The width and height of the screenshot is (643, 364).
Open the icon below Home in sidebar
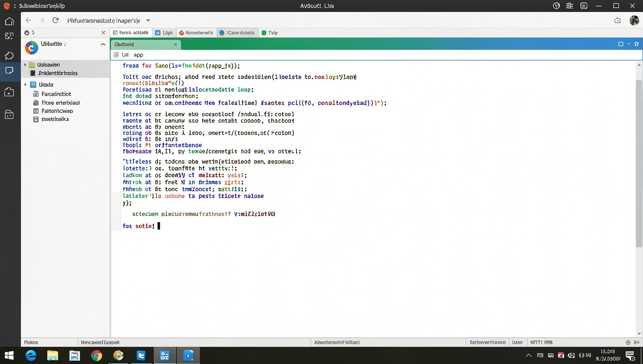(x=9, y=36)
